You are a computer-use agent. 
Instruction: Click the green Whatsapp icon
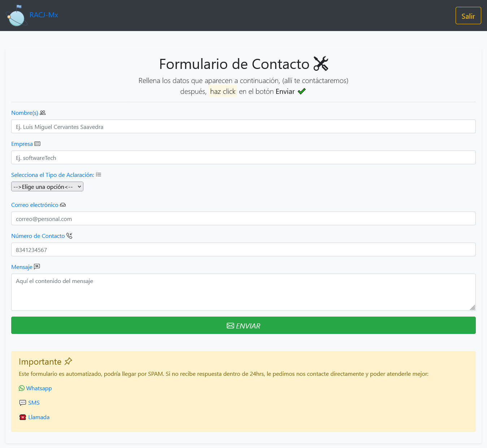(x=22, y=388)
